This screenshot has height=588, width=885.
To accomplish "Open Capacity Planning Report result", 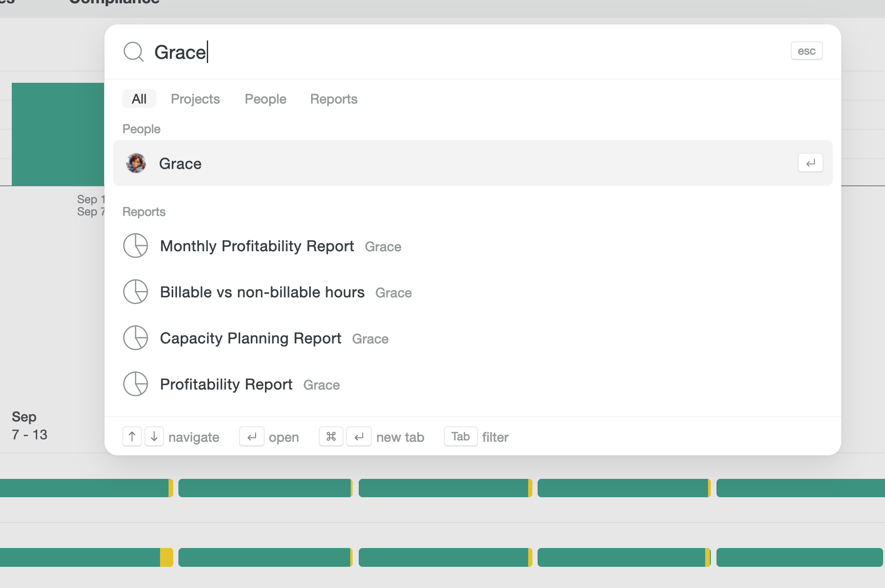I will (x=473, y=338).
